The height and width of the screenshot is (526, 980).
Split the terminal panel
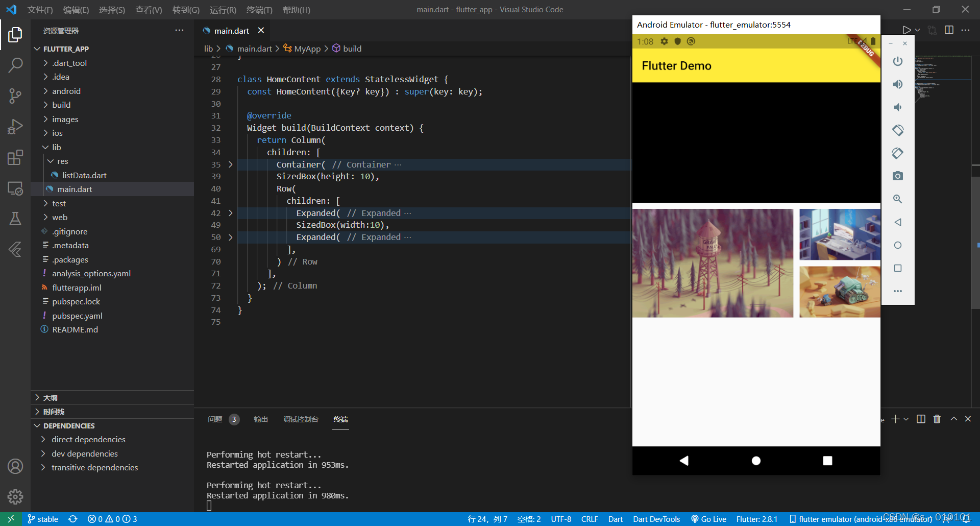(x=921, y=419)
